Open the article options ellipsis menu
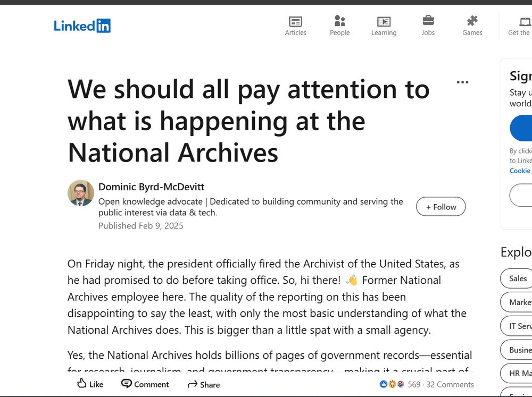 [x=462, y=81]
